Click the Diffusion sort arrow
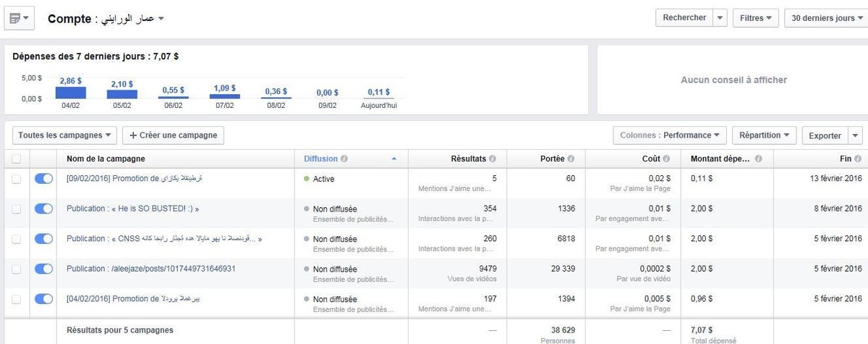Screen dimensions: 868x344 (393, 159)
